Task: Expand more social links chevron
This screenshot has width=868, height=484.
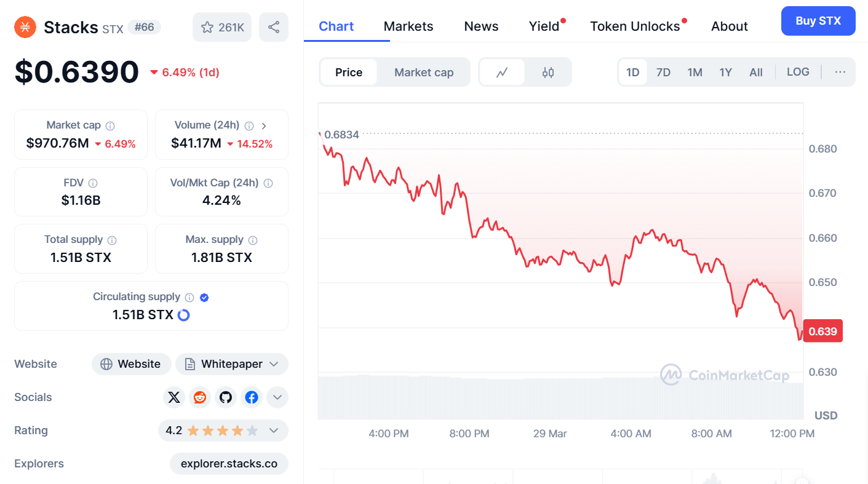Action: tap(277, 397)
